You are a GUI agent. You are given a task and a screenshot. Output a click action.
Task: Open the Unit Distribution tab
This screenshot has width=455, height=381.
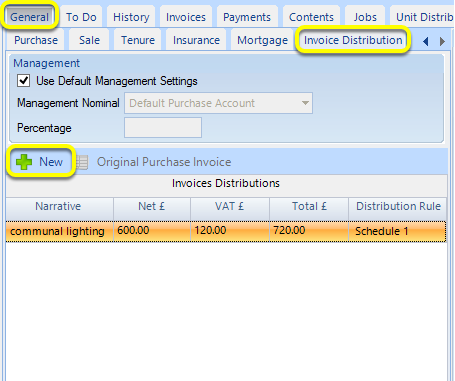tap(422, 17)
